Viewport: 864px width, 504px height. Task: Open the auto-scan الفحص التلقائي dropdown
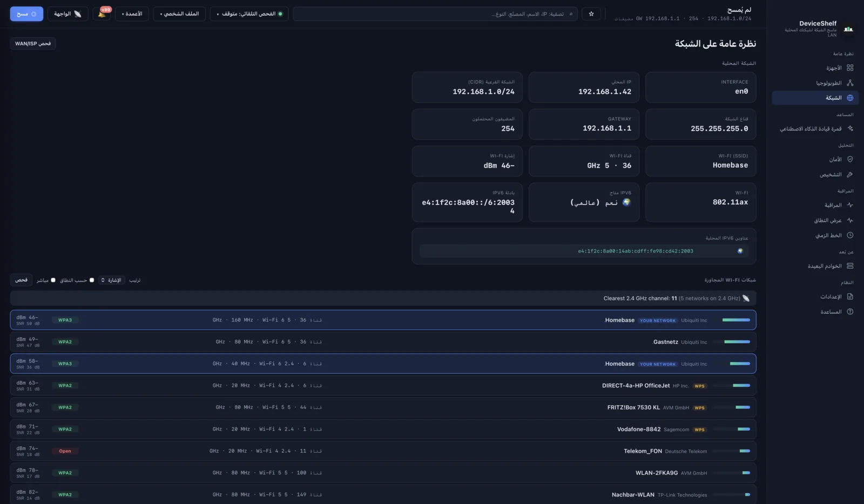coord(249,14)
